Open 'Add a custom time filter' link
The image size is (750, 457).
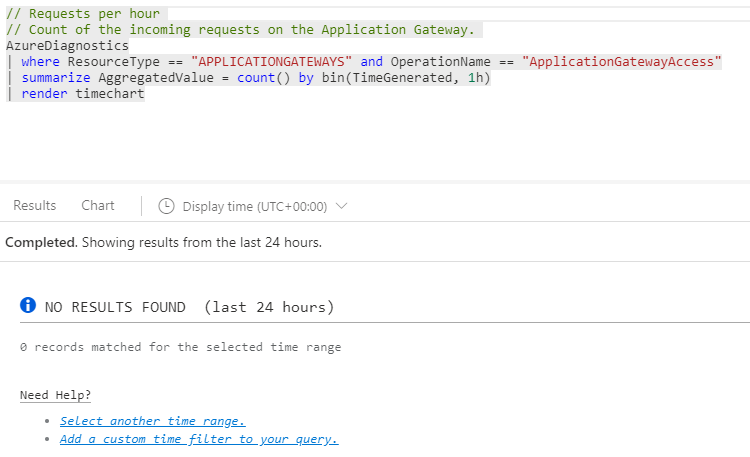[x=198, y=439]
